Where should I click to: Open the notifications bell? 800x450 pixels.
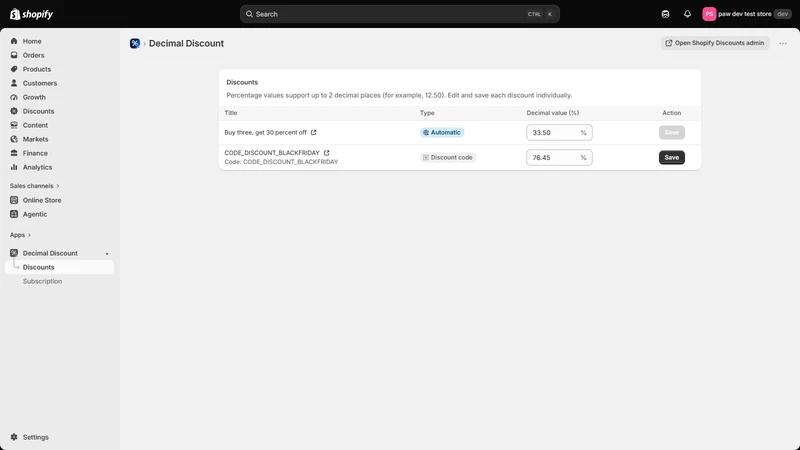point(687,14)
